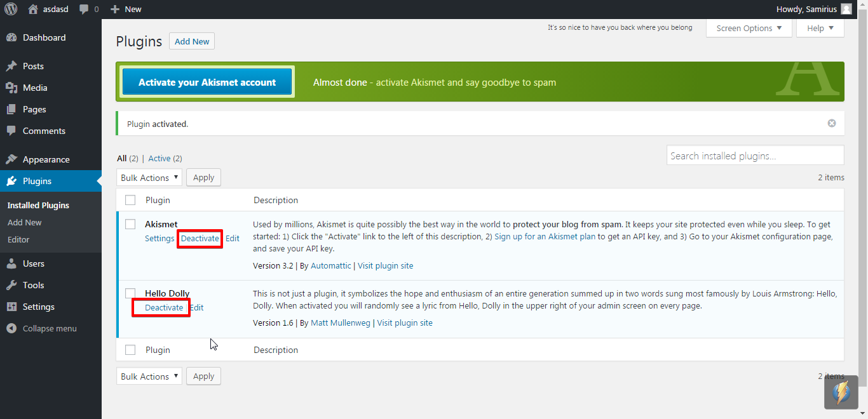The image size is (868, 419).
Task: Open Tools in the sidebar
Action: (x=51, y=285)
